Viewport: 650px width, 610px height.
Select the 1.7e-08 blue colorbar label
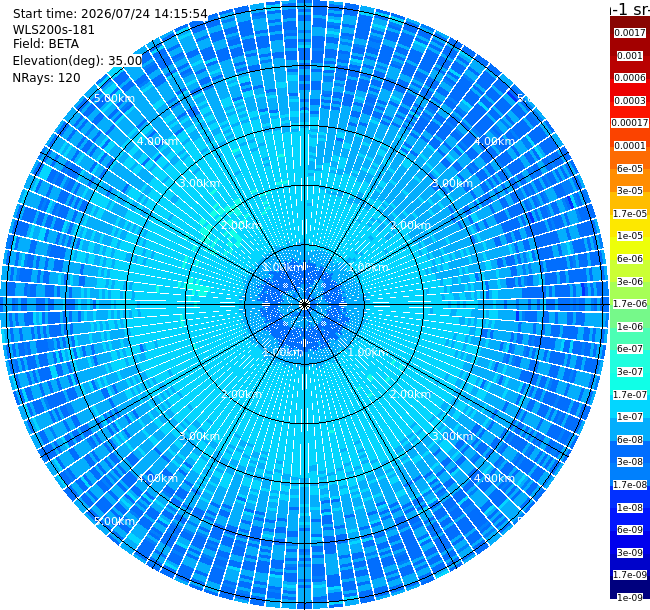pyautogui.click(x=630, y=485)
